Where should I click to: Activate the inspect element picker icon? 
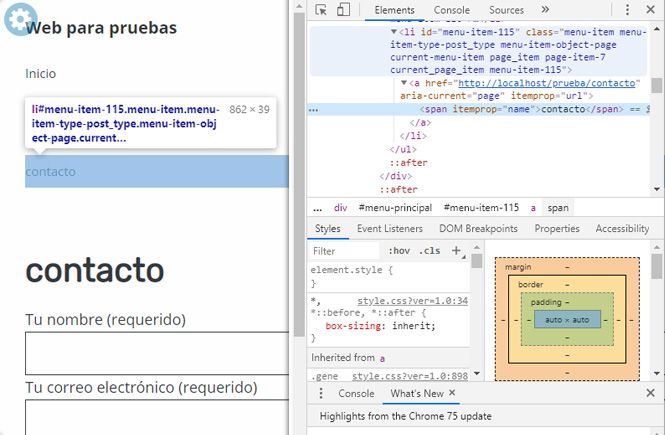[x=321, y=10]
